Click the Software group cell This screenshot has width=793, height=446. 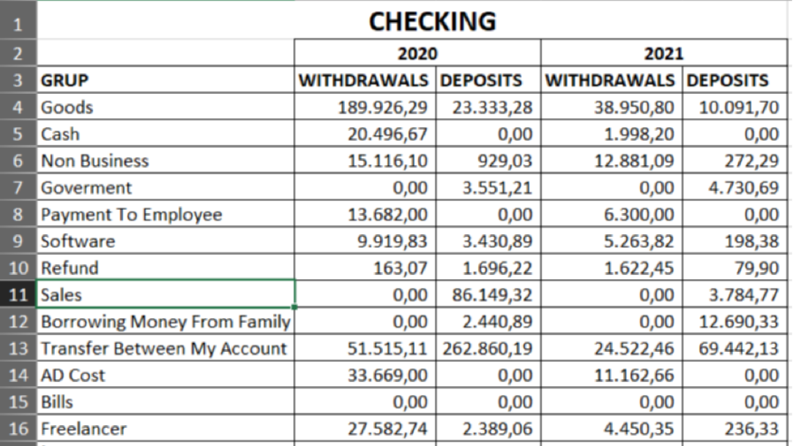tap(165, 241)
